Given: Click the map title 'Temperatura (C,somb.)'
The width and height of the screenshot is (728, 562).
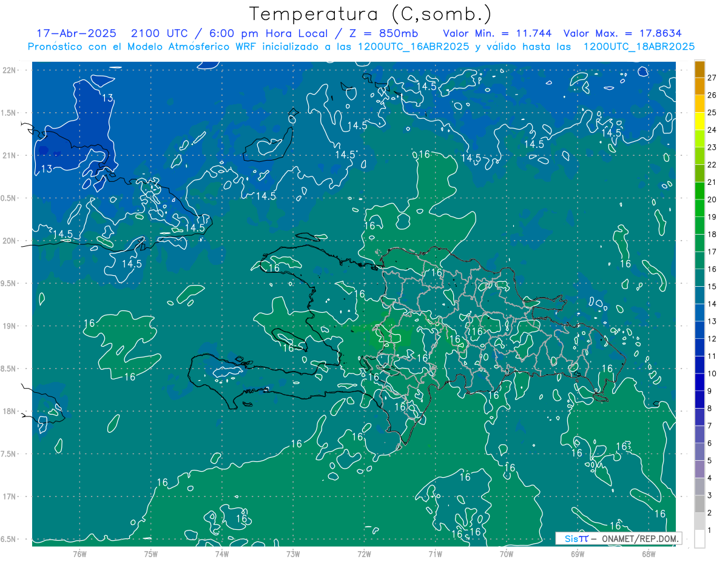Looking at the screenshot, I should tap(371, 13).
